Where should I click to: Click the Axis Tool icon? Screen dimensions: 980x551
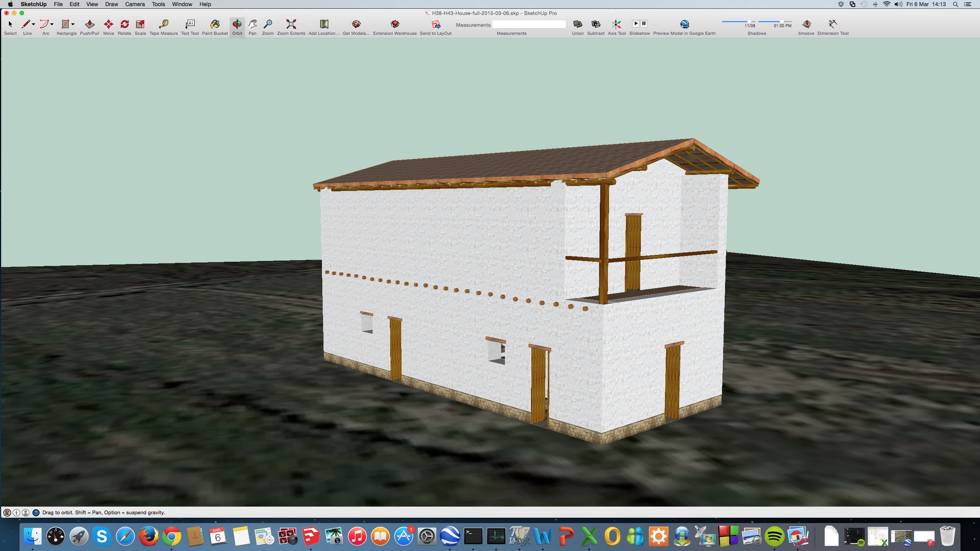(616, 24)
